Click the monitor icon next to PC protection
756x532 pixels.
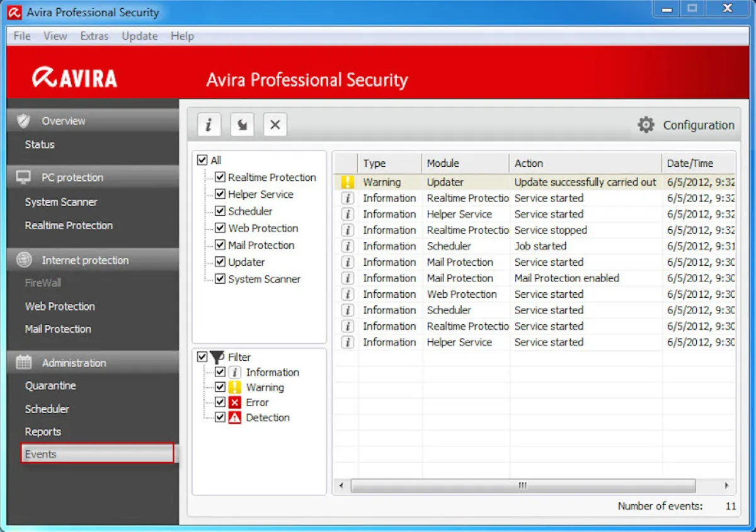[24, 178]
